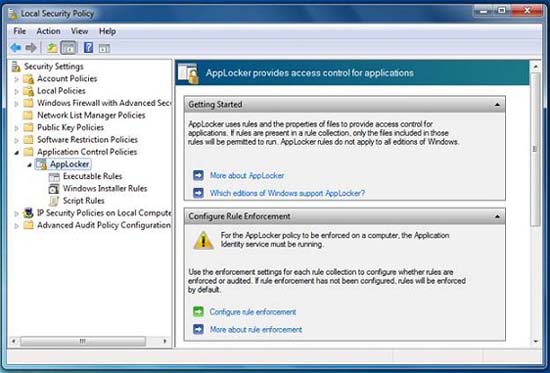
Task: Click the Configure rule enforcement link
Action: (253, 312)
